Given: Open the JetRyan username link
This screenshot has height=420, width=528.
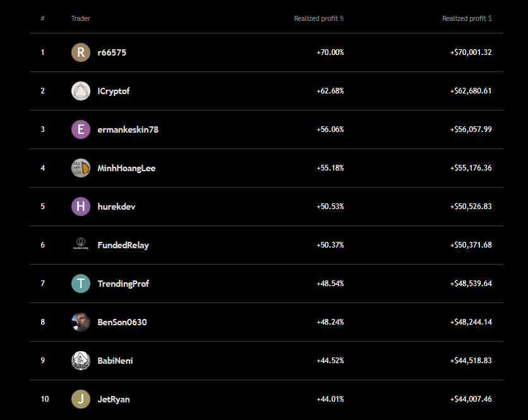Looking at the screenshot, I should click(x=114, y=399).
